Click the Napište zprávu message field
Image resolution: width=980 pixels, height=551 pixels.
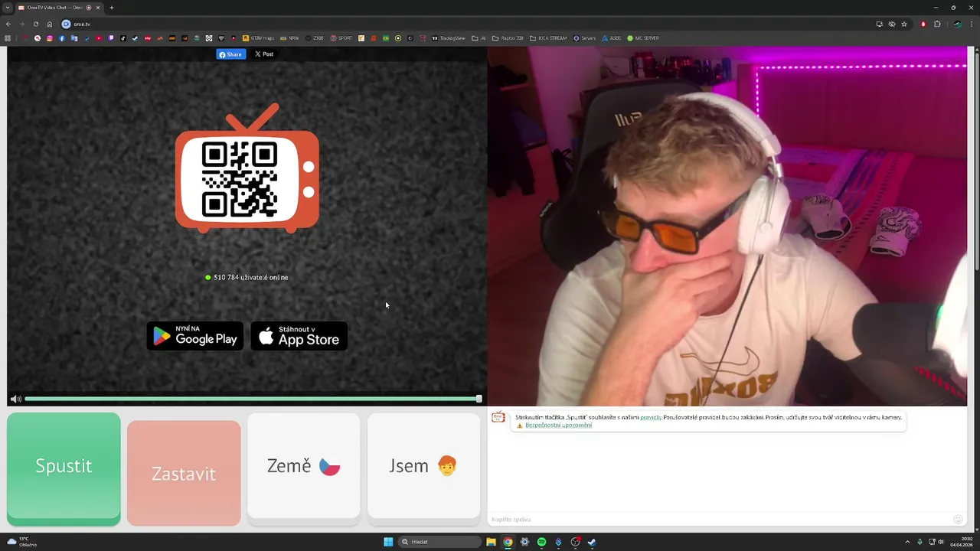[x=720, y=519]
